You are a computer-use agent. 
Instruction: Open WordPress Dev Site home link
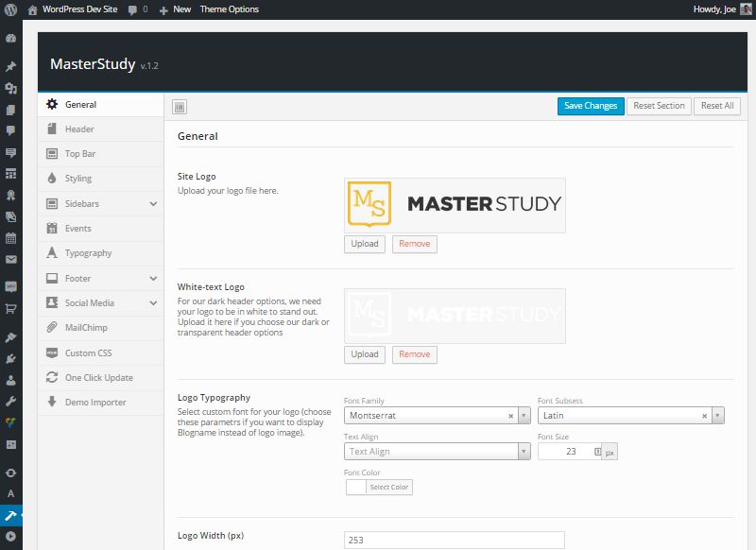(73, 9)
